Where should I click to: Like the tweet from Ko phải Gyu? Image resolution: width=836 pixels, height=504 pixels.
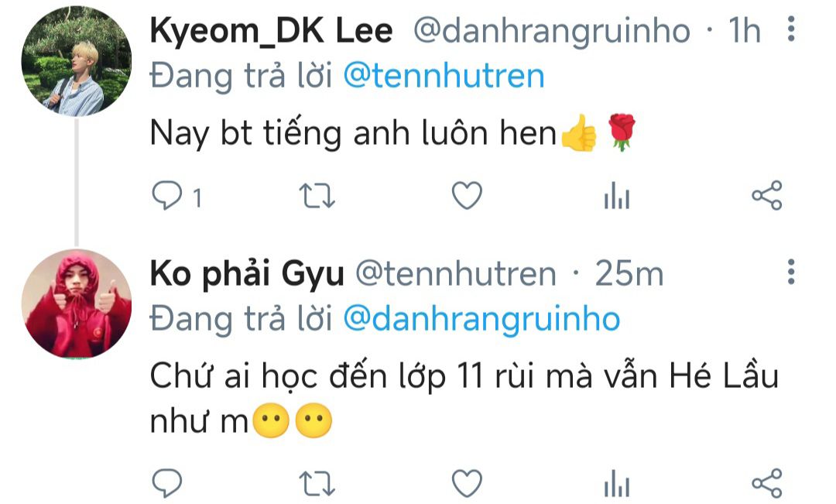pyautogui.click(x=467, y=483)
